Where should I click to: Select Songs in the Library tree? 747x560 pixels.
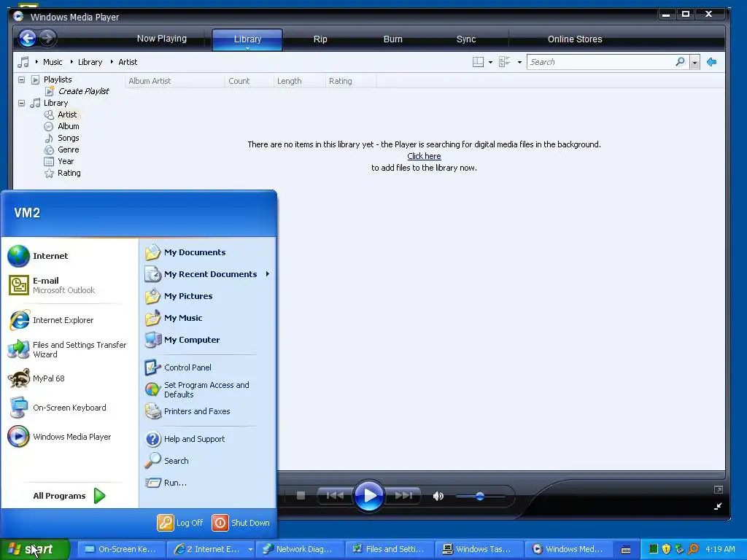68,138
